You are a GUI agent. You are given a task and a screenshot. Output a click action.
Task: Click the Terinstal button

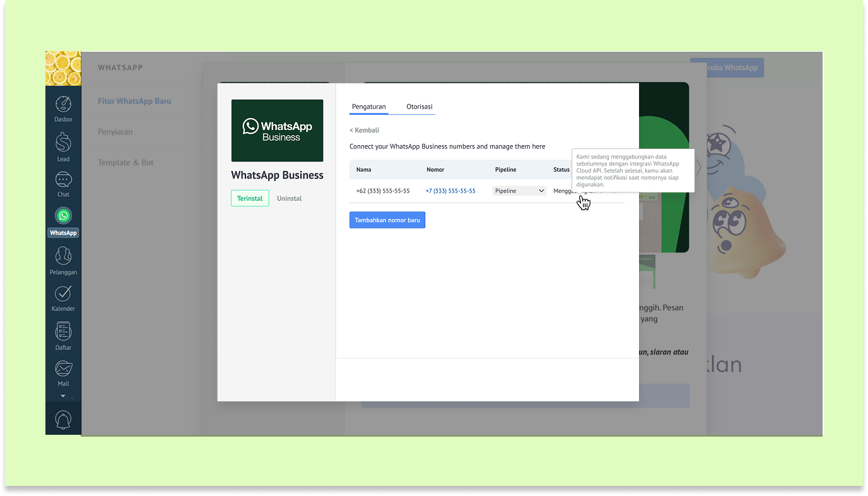click(250, 198)
